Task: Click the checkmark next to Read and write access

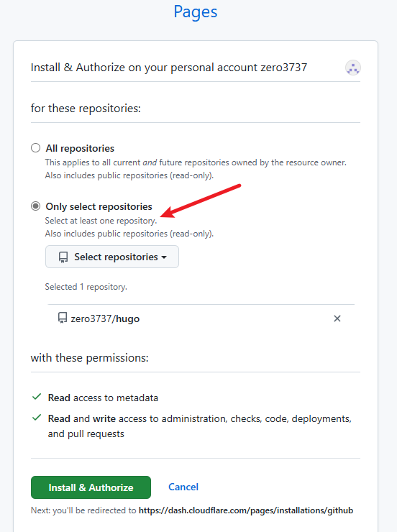Action: (37, 418)
